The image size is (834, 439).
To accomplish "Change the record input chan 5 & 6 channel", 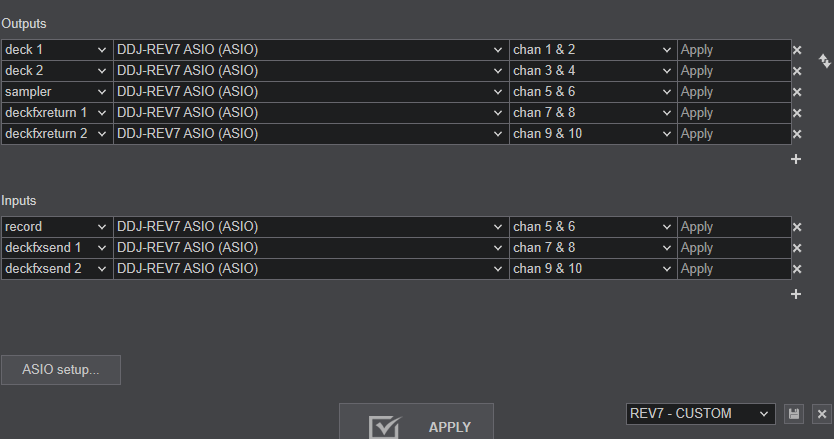I will coord(593,227).
